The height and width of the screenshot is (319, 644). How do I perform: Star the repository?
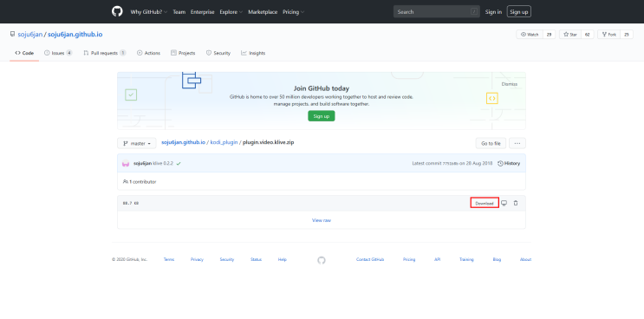570,35
